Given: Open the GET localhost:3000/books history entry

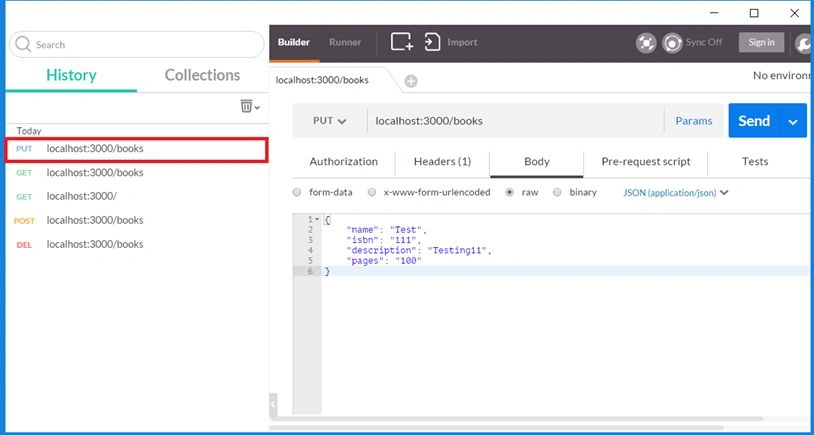Looking at the screenshot, I should pos(137,173).
